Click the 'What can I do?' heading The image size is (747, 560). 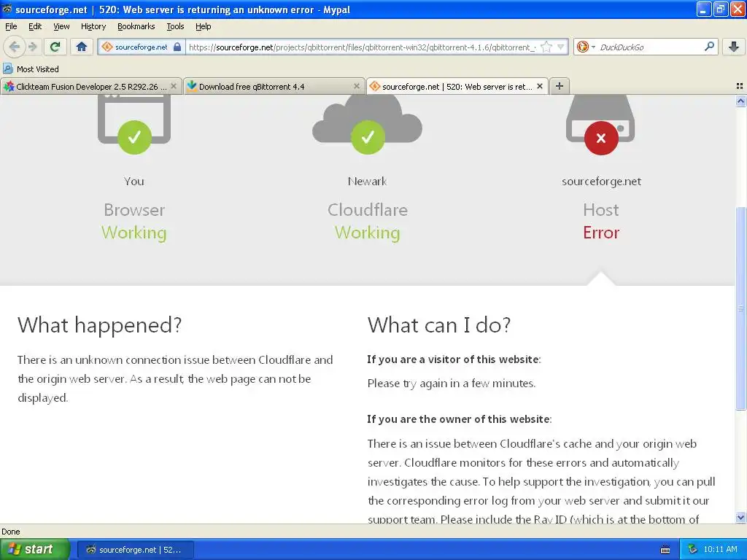[438, 324]
